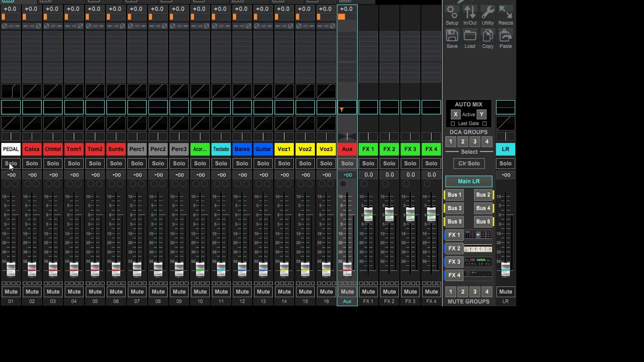
Task: Enable the Last Gate left checkbox
Action: coord(453,124)
